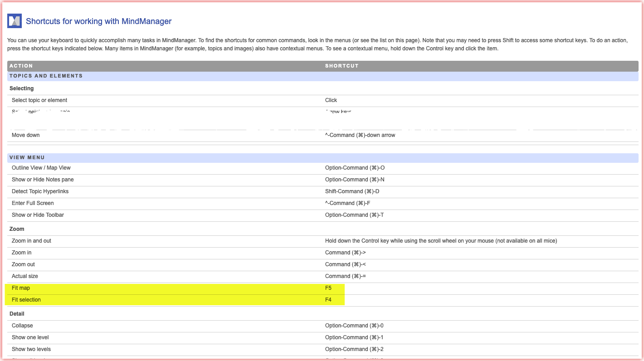Select the "Option-Command (⌘)-2" shortcut

[354, 349]
